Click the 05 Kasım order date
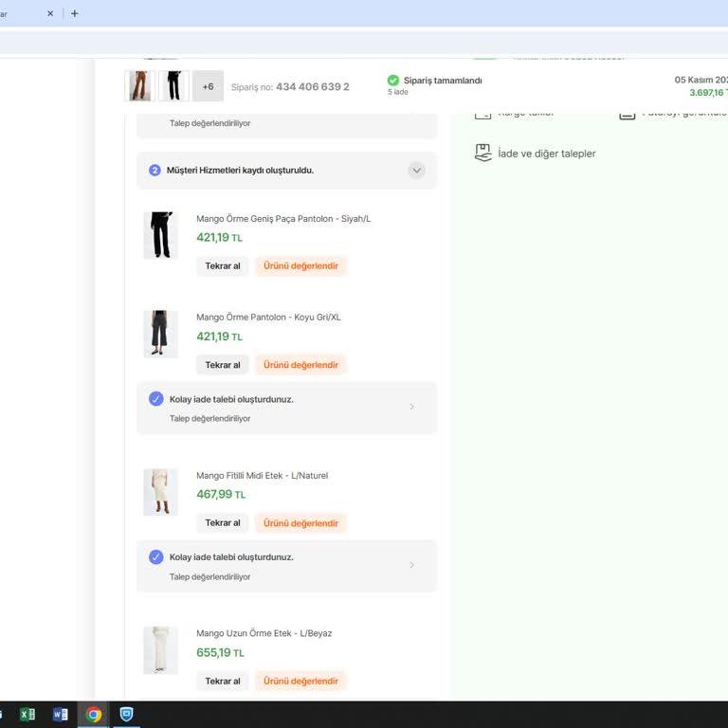The image size is (728, 728). tap(701, 80)
